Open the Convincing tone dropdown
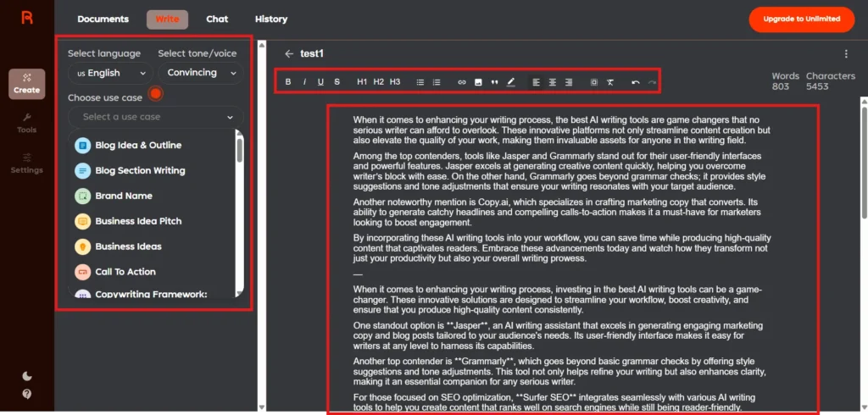The image size is (868, 415). (200, 73)
